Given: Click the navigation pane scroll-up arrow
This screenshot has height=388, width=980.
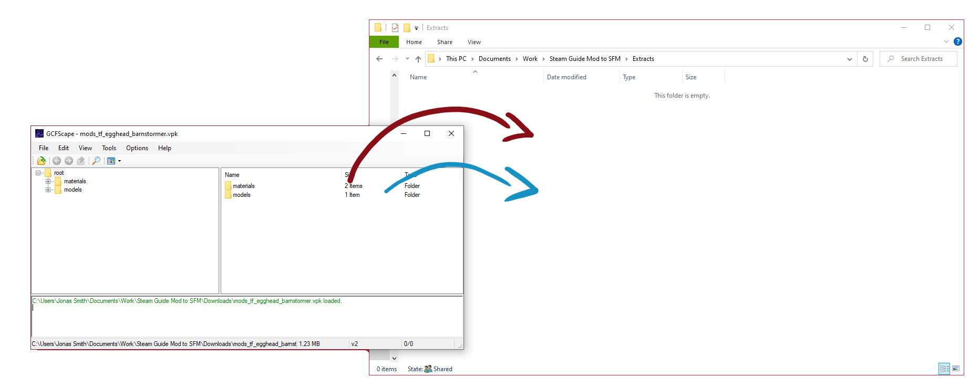Looking at the screenshot, I should [395, 76].
